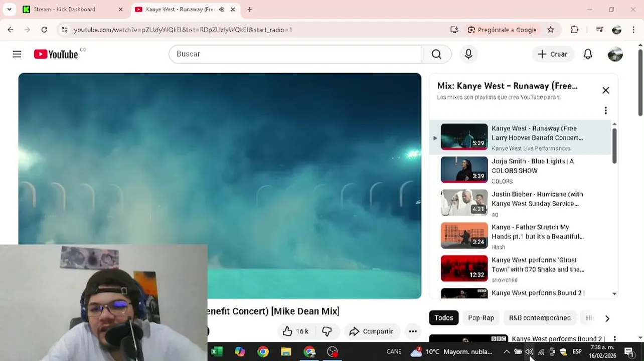Open Chrome media controls icon
Viewport: 644px width, 361px height.
(599, 30)
